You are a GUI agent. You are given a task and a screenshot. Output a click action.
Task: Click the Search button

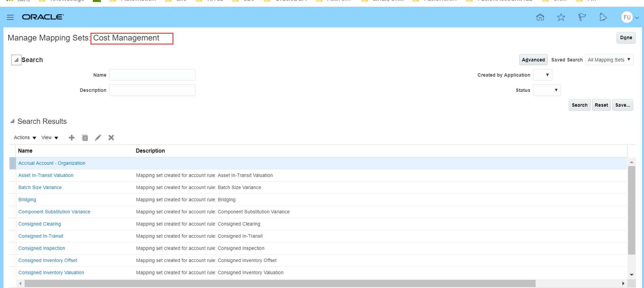580,105
